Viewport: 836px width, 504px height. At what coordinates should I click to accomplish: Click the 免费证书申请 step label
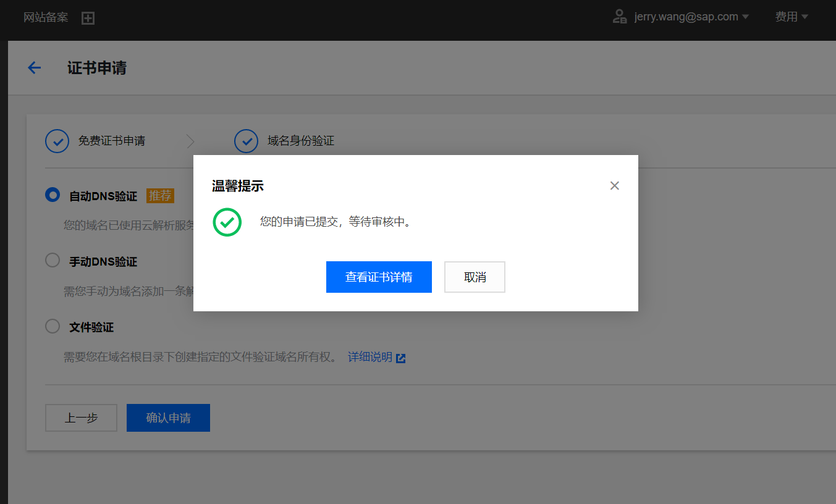coord(112,141)
